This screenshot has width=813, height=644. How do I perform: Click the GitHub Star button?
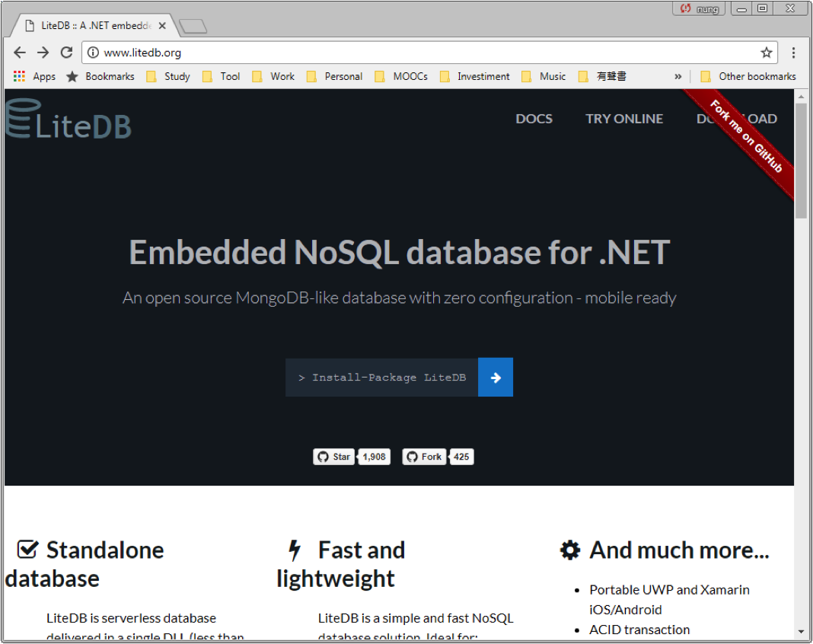point(334,457)
